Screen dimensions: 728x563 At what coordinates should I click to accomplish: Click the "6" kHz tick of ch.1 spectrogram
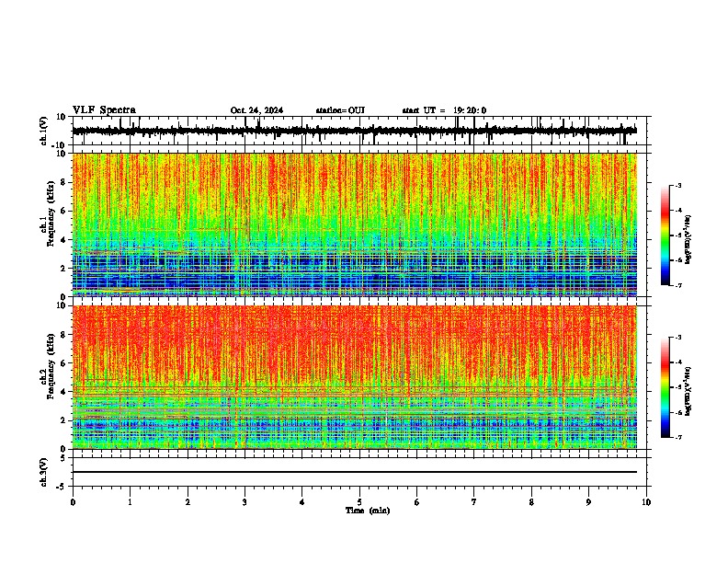(x=64, y=212)
